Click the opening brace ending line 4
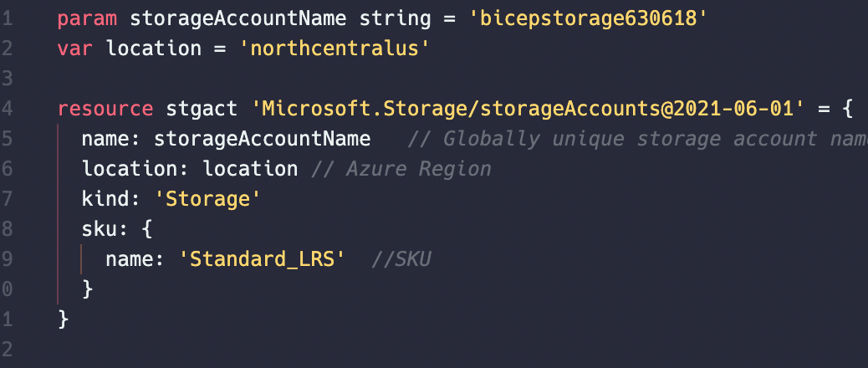Screen dimensions: 868x368 [846, 109]
